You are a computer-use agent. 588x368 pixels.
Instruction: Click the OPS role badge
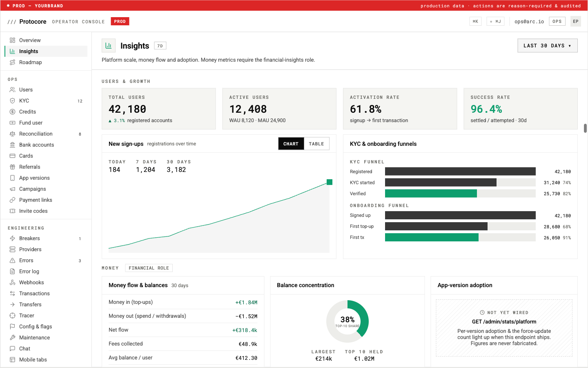coord(557,22)
